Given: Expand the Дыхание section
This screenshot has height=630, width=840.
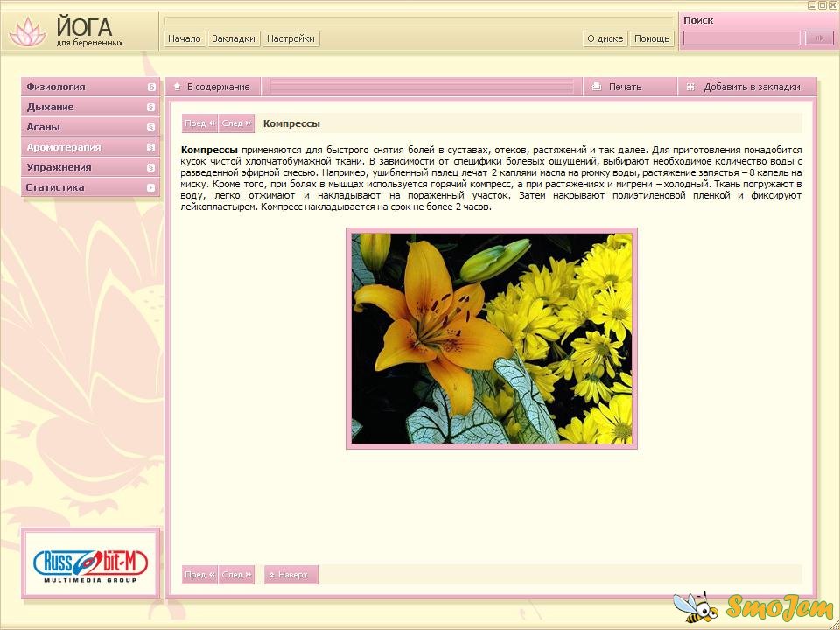Looking at the screenshot, I should point(90,107).
